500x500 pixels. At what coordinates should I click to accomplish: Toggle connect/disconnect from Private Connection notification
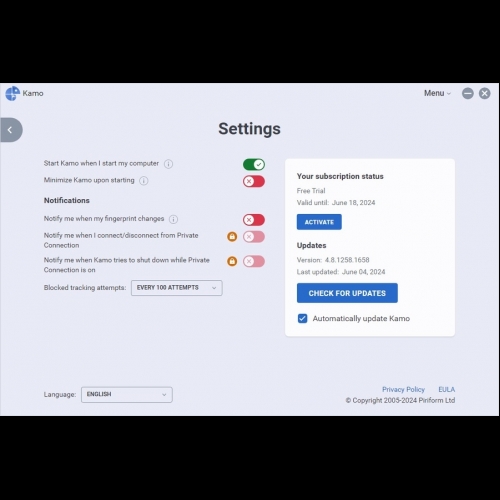point(254,237)
